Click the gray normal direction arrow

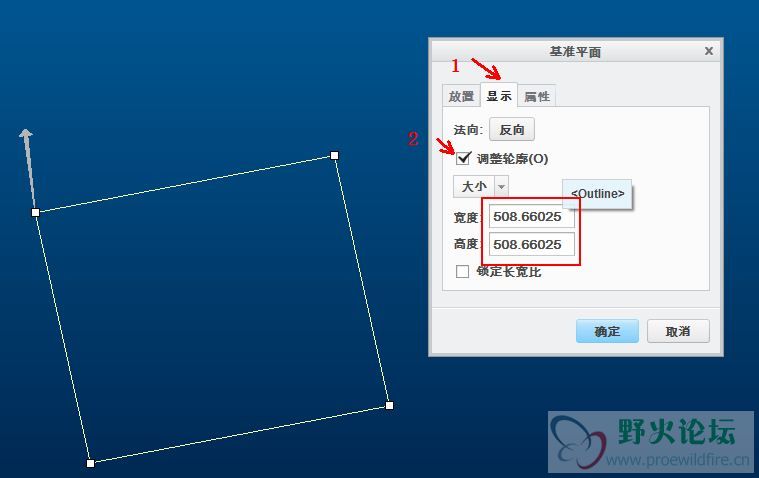28,167
